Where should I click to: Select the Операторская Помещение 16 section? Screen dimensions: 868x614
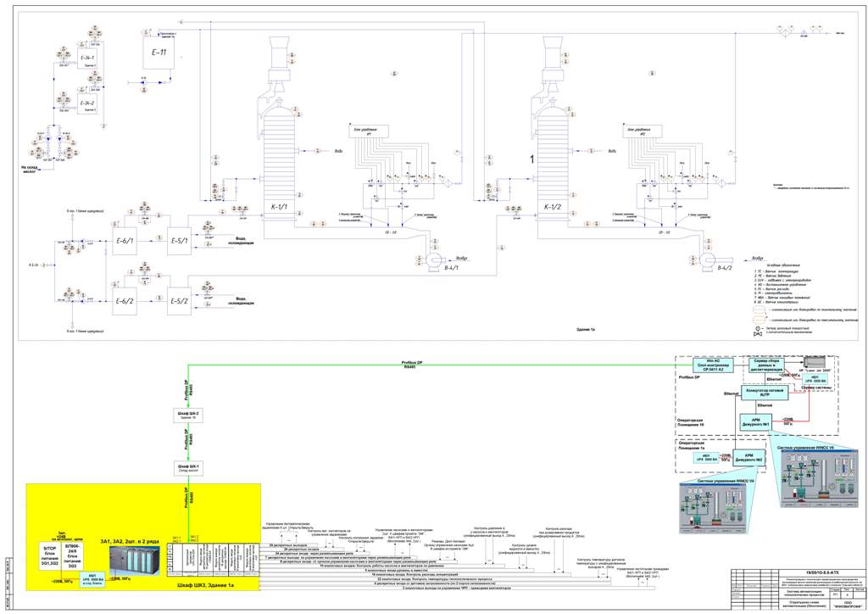690,422
